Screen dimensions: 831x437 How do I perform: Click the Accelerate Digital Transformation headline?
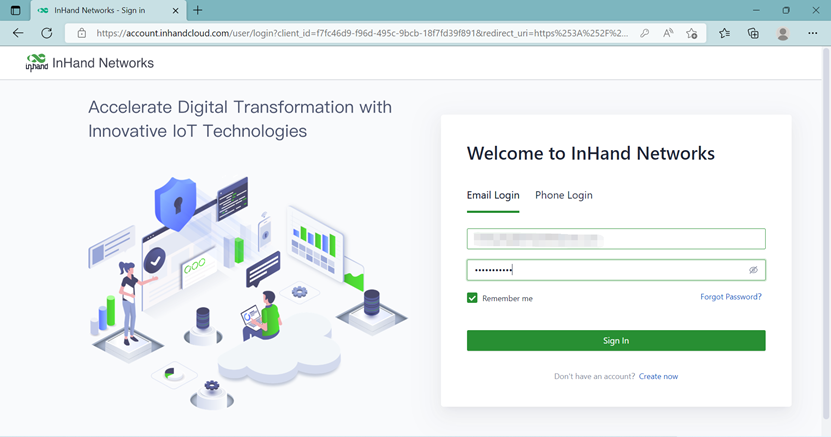240,119
